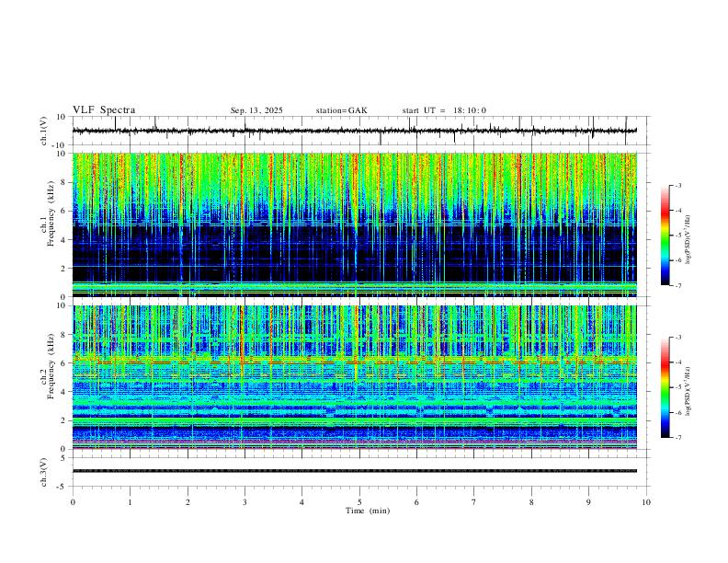Click the "ch.3(V)" axis label
This screenshot has height=563, width=728.
pyautogui.click(x=44, y=472)
